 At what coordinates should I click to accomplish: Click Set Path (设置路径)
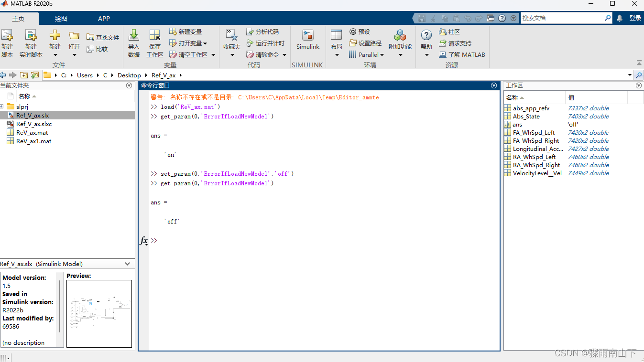coord(365,43)
